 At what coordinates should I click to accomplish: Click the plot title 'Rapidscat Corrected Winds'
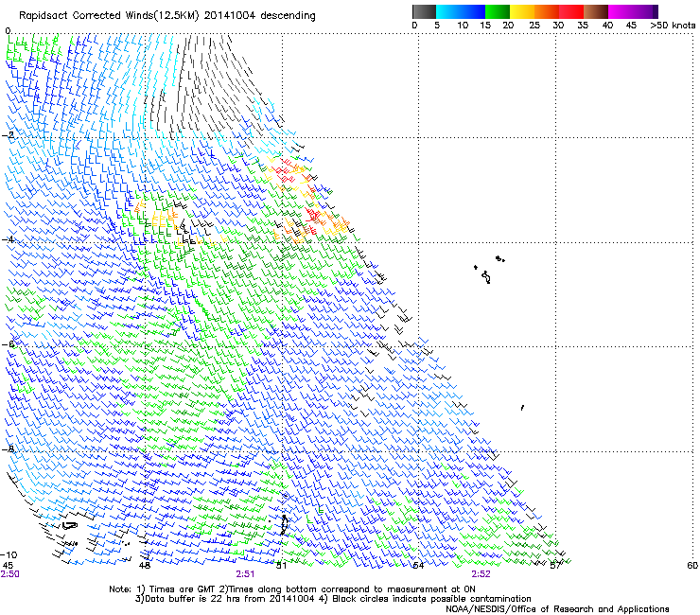tap(86, 16)
